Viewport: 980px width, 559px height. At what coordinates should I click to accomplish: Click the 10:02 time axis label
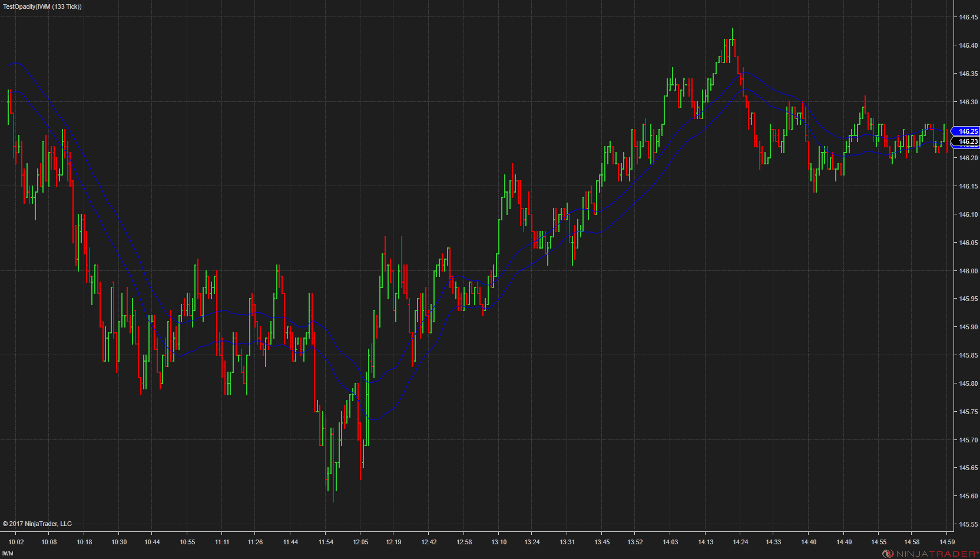point(16,542)
